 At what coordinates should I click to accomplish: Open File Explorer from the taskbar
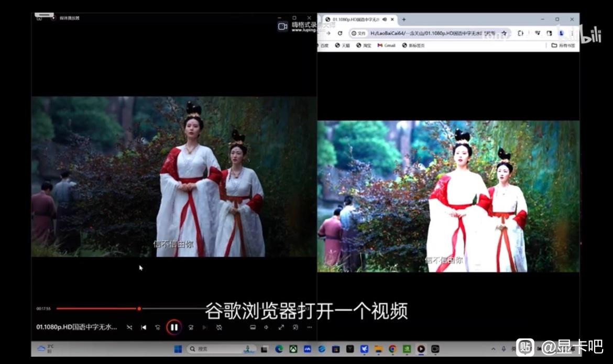pyautogui.click(x=378, y=349)
